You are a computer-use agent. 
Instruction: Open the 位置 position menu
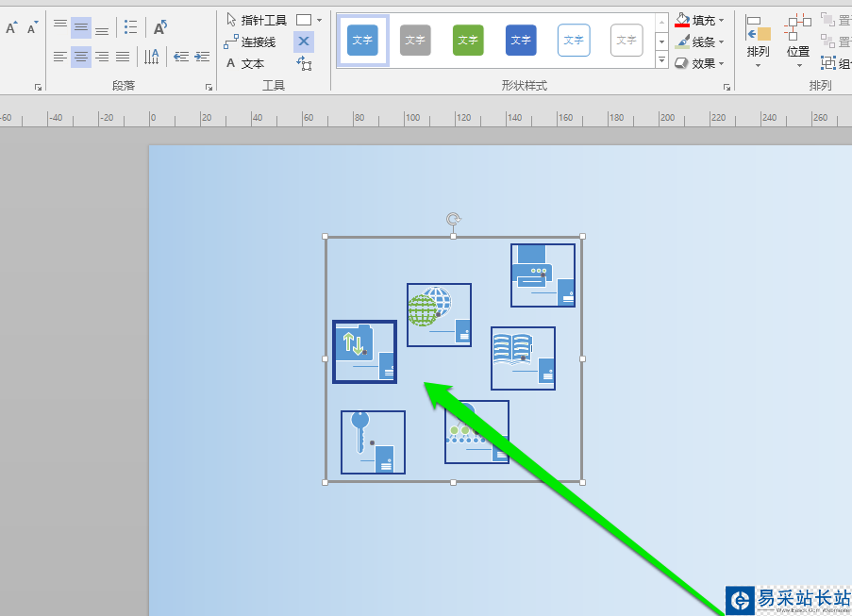pos(798,42)
